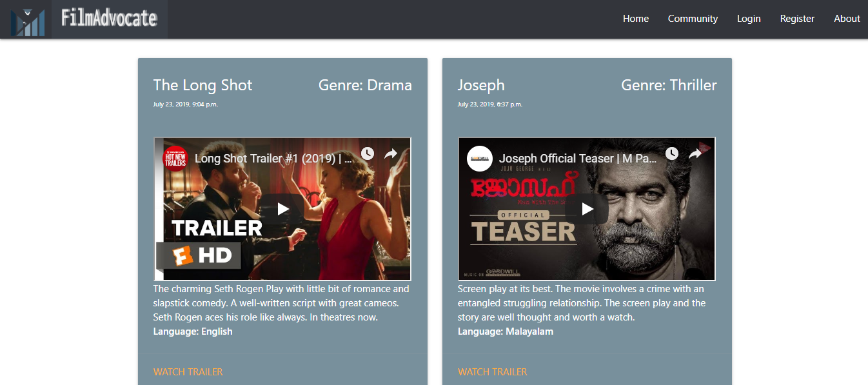Click The Long Shot card heading
The width and height of the screenshot is (868, 385).
point(202,85)
